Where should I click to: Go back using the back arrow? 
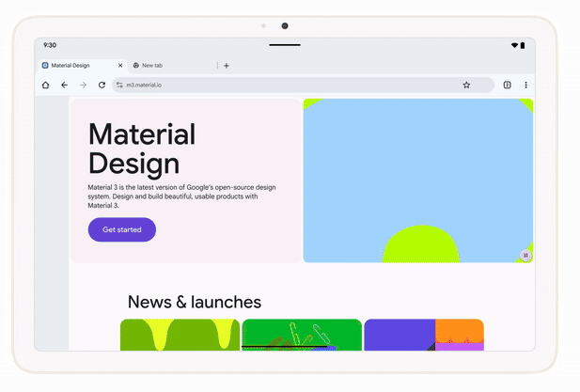[x=64, y=85]
